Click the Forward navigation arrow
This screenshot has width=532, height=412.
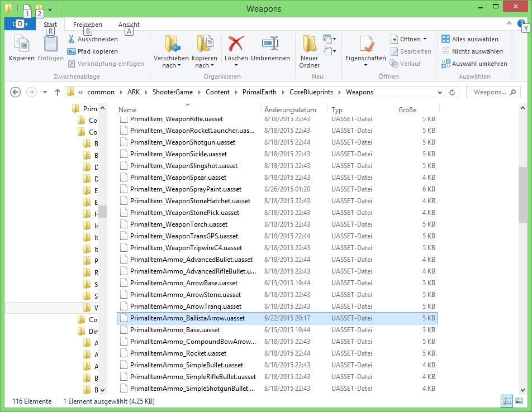click(31, 92)
